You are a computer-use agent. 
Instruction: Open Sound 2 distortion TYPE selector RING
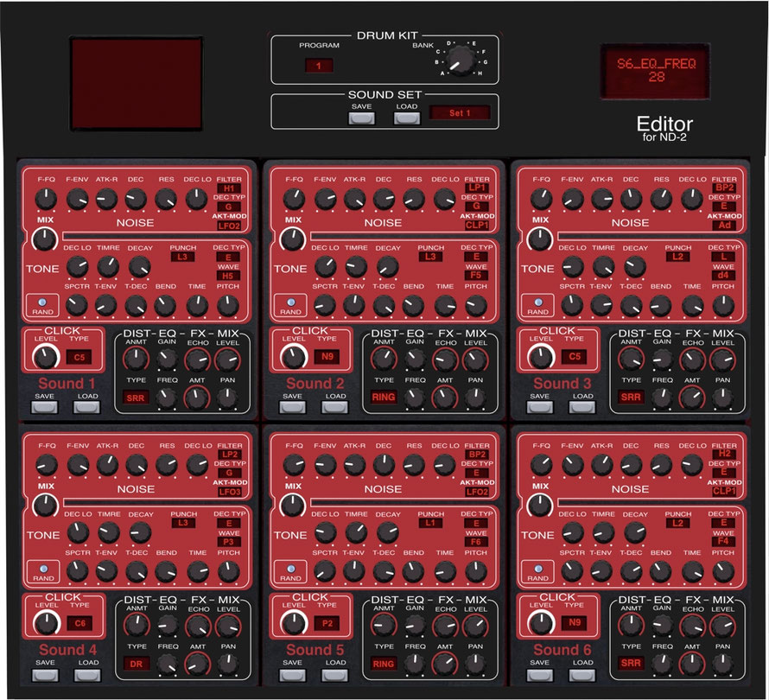[x=384, y=397]
